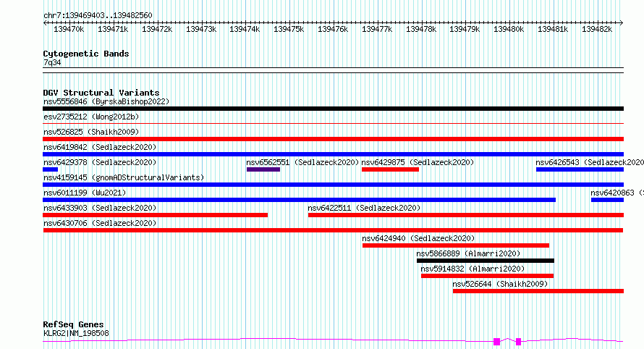Screen dimensions: 644x349
Task: Click the chr7:139469403..139482560 coordinate text
Action: pyautogui.click(x=98, y=15)
